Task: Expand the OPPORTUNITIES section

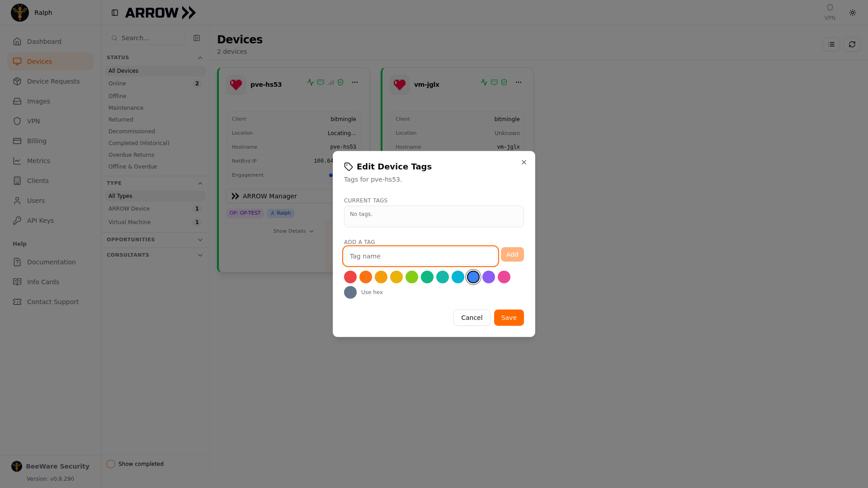Action: [x=200, y=240]
